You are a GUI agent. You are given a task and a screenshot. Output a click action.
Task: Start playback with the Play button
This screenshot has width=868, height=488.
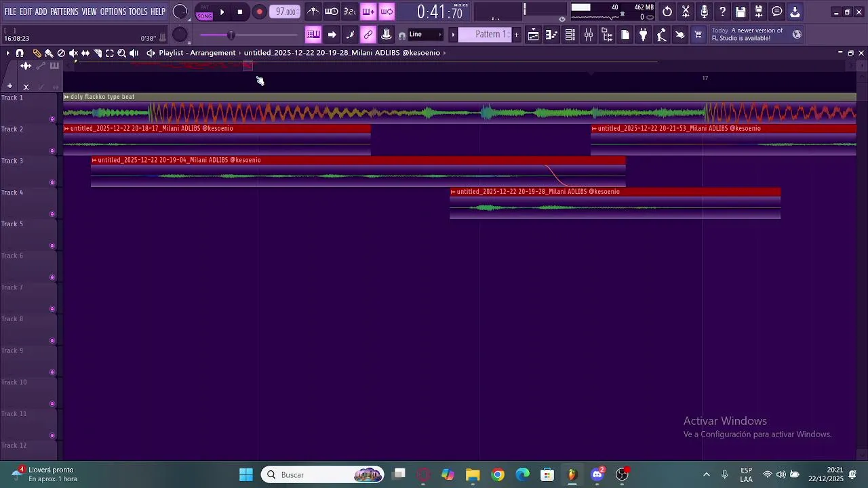222,12
